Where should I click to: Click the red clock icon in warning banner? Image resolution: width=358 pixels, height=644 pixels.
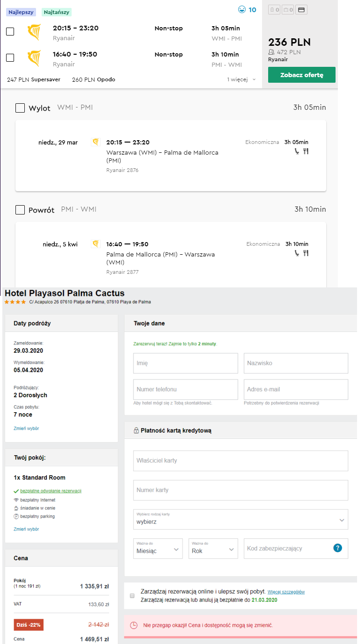tap(133, 625)
